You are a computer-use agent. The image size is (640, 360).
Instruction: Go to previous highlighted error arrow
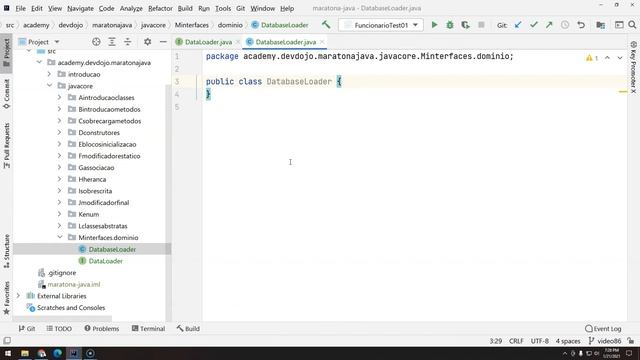click(607, 58)
